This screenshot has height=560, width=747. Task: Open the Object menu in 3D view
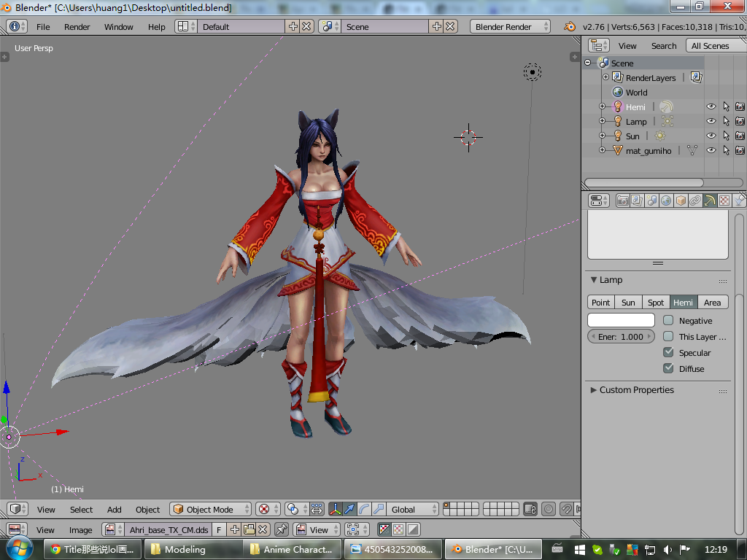point(147,510)
